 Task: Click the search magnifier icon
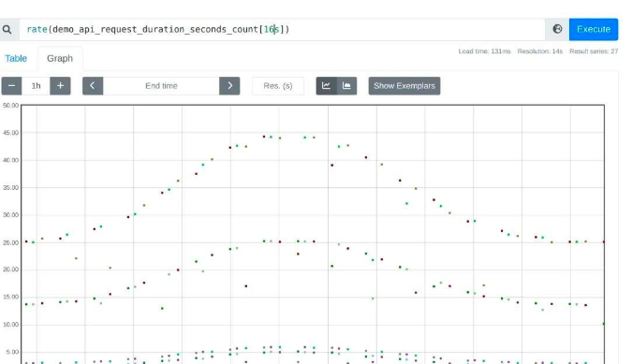click(7, 29)
